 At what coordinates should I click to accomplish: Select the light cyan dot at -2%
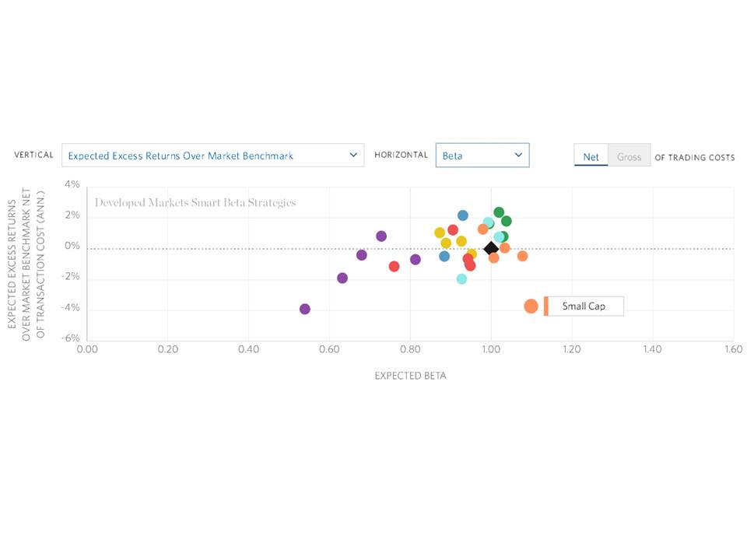pyautogui.click(x=461, y=278)
